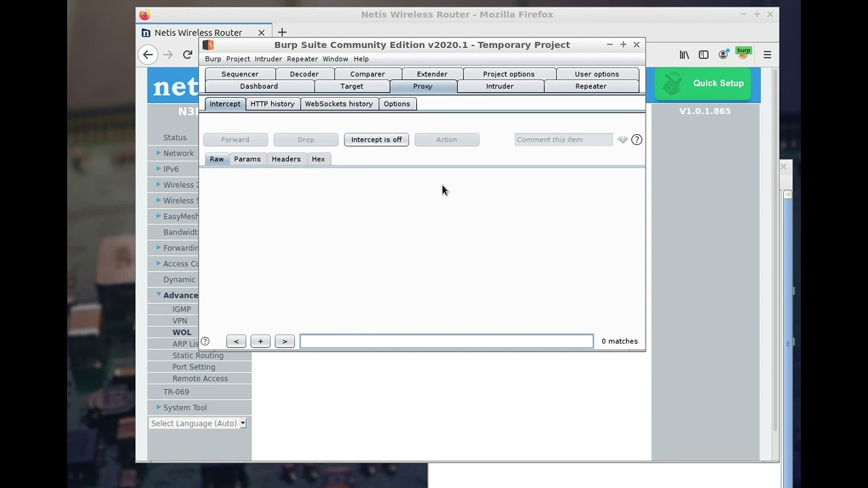The image size is (868, 488).
Task: Focus the search text field
Action: tap(447, 342)
